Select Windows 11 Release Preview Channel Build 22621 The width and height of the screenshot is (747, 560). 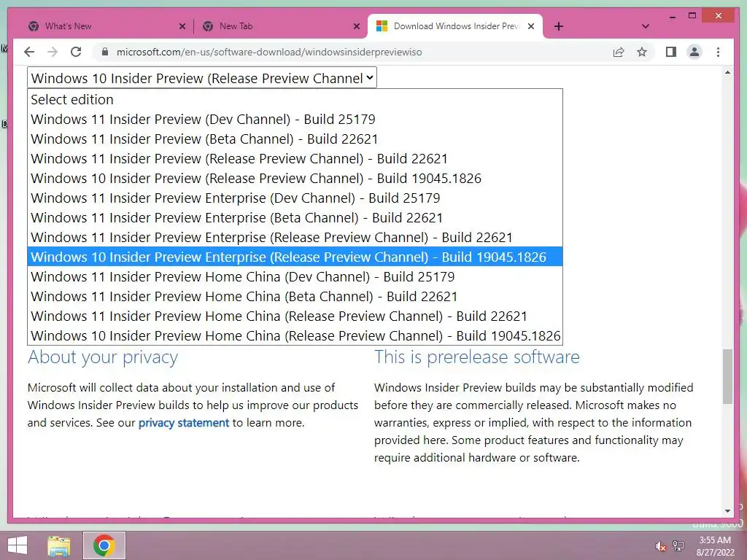coord(295,158)
